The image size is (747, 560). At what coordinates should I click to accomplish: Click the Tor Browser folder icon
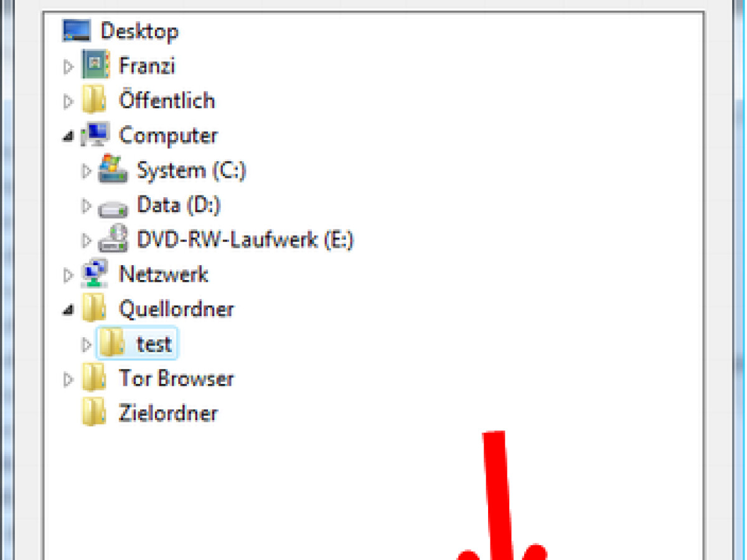pyautogui.click(x=95, y=378)
